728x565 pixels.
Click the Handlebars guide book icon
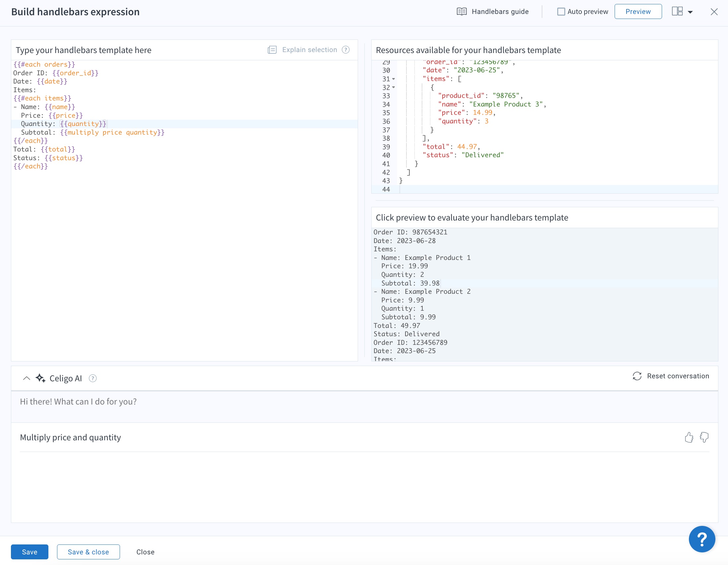pos(461,12)
